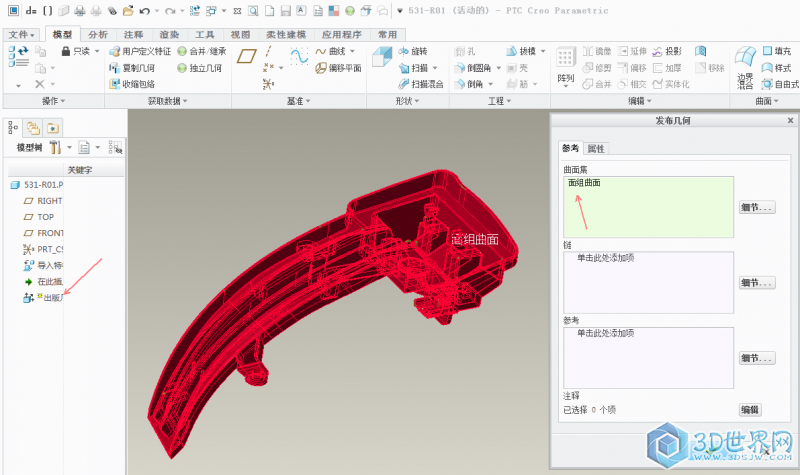The height and width of the screenshot is (475, 800).
Task: Click the large Regenerate icon in the 操作 group
Action: tap(19, 56)
